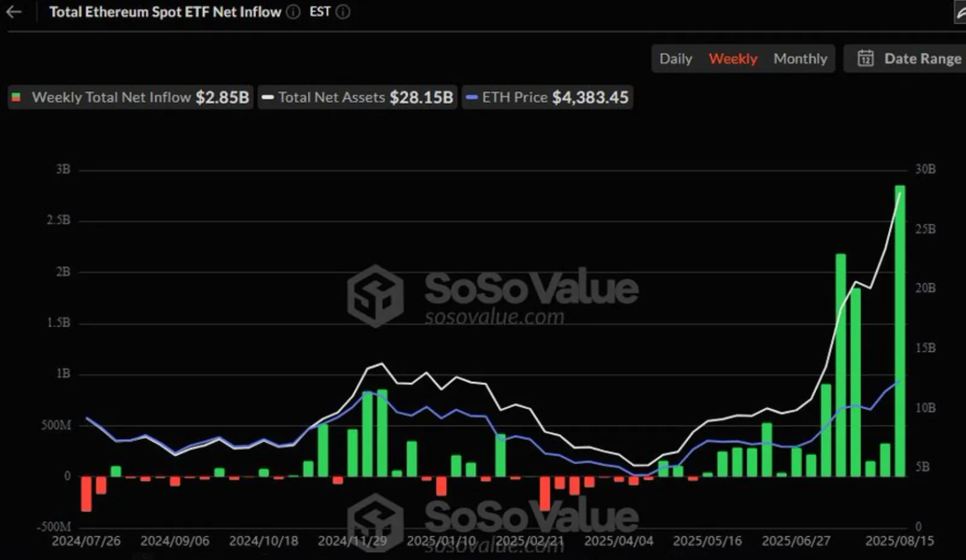Click the Total Ethereum Spot ETF Net Inflow title
The width and height of the screenshot is (966, 560).
tap(165, 12)
